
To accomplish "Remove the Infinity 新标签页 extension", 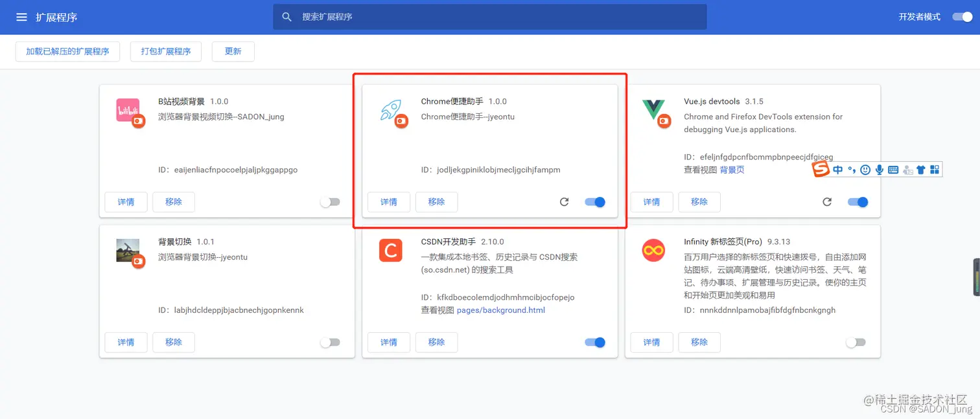I will tap(699, 342).
